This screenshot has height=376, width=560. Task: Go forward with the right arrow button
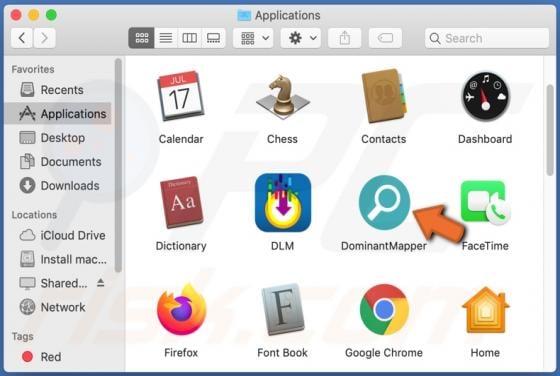coord(44,38)
